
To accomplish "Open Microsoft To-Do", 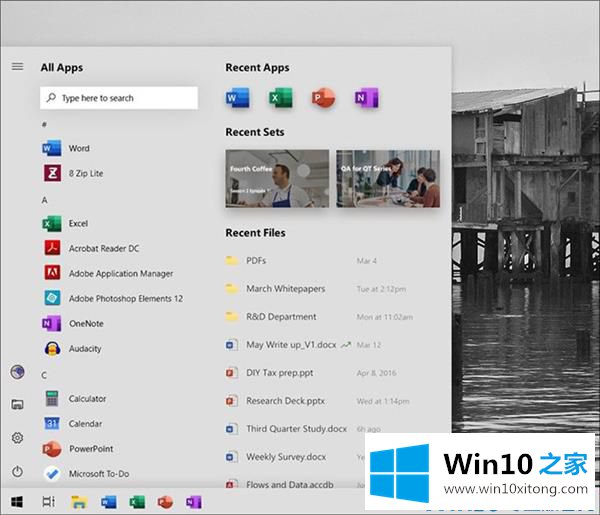I will [86, 474].
